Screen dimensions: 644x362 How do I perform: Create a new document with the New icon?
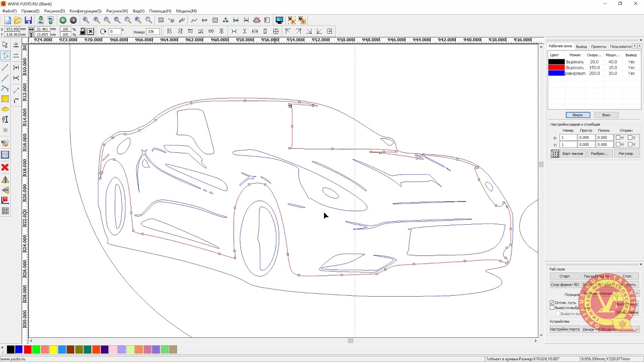(x=8, y=20)
